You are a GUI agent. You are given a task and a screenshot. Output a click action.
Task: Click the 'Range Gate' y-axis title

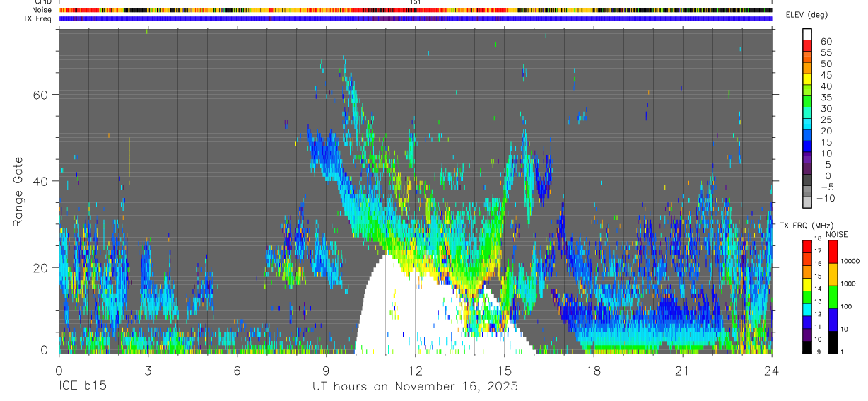coord(19,191)
